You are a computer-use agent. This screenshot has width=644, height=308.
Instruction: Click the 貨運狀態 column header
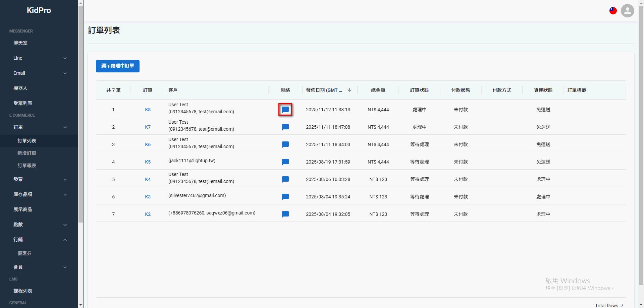[x=543, y=90]
